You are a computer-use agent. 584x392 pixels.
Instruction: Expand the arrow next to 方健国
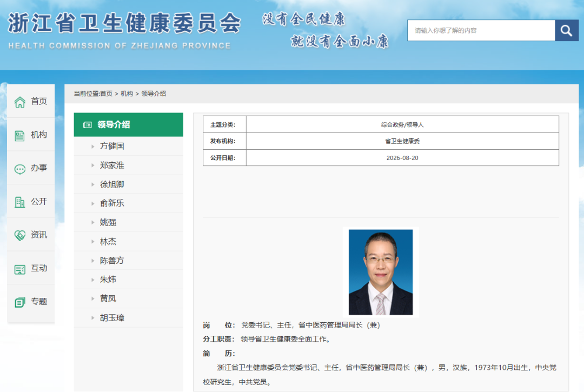coord(93,147)
